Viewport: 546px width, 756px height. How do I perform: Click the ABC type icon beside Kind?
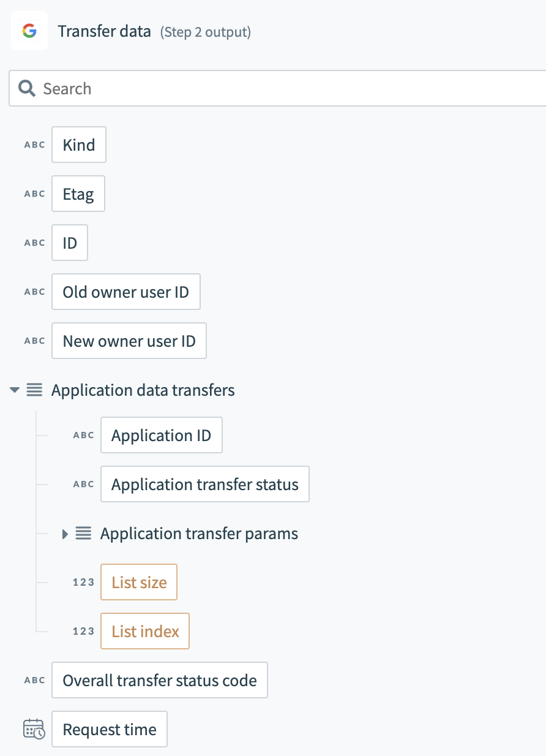point(35,145)
